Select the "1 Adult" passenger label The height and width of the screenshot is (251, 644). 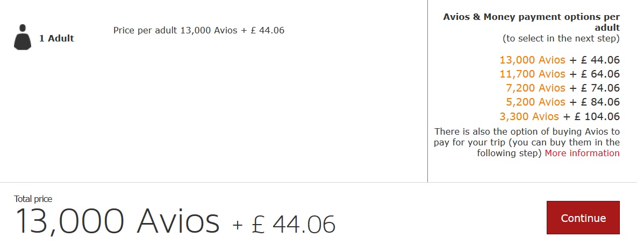(x=56, y=38)
